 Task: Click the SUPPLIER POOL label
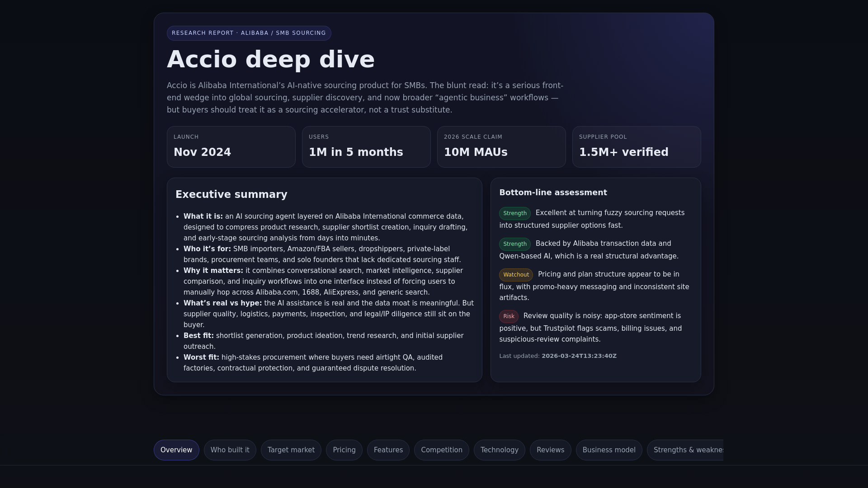click(603, 137)
